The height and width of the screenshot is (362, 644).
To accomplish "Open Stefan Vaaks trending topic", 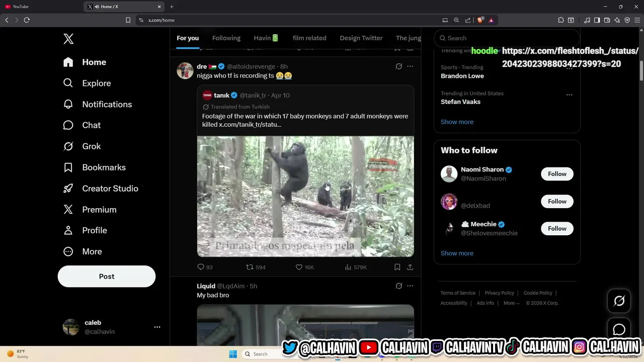I will pos(460,102).
